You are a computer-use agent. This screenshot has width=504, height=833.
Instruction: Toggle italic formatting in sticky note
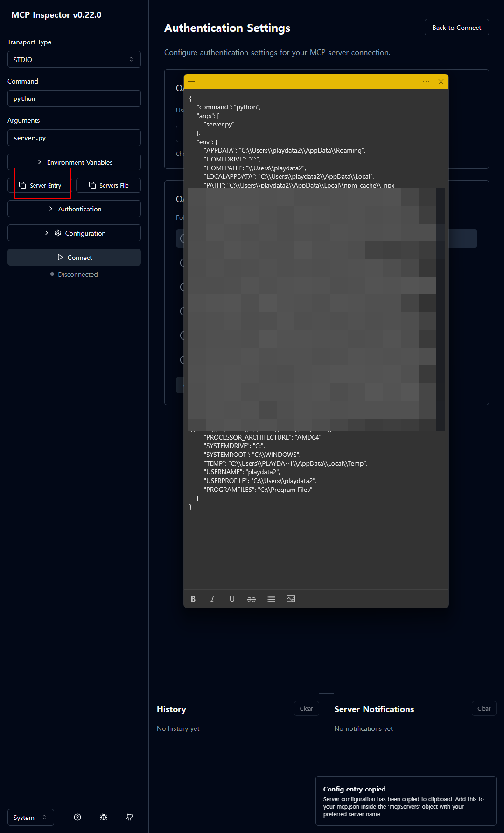pos(212,599)
